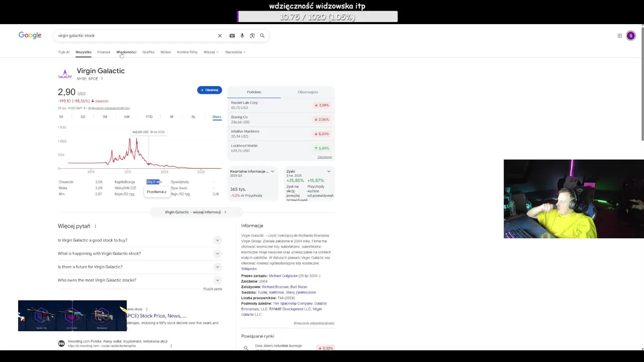
Task: Open the Krótkie filmy tab
Action: (x=187, y=52)
